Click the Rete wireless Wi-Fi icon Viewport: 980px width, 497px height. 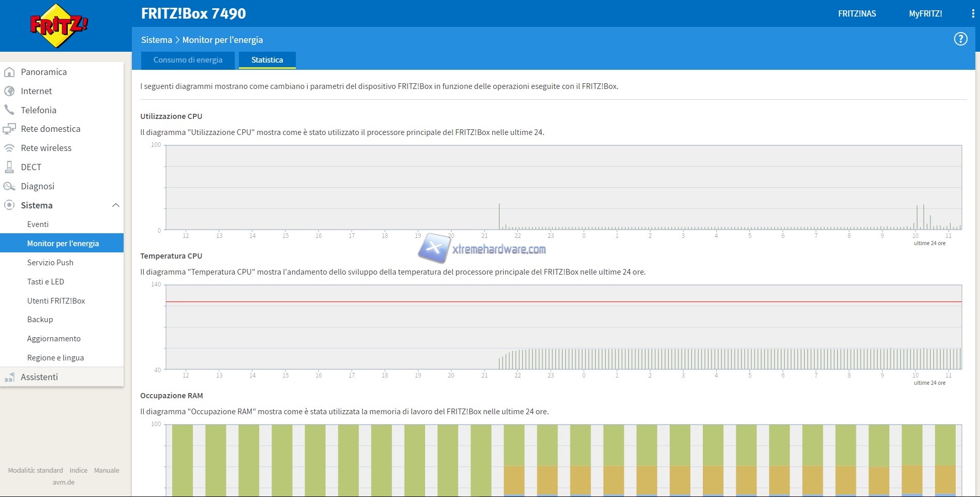(9, 148)
